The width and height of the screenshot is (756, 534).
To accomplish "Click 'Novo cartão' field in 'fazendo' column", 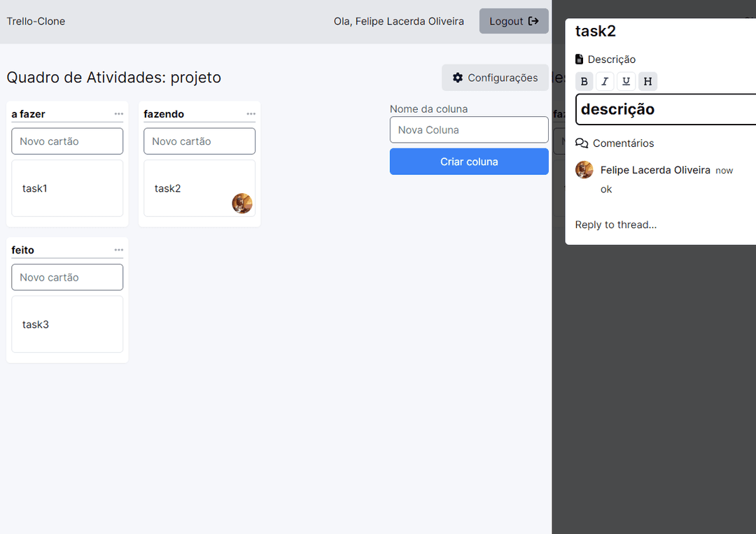I will [199, 141].
